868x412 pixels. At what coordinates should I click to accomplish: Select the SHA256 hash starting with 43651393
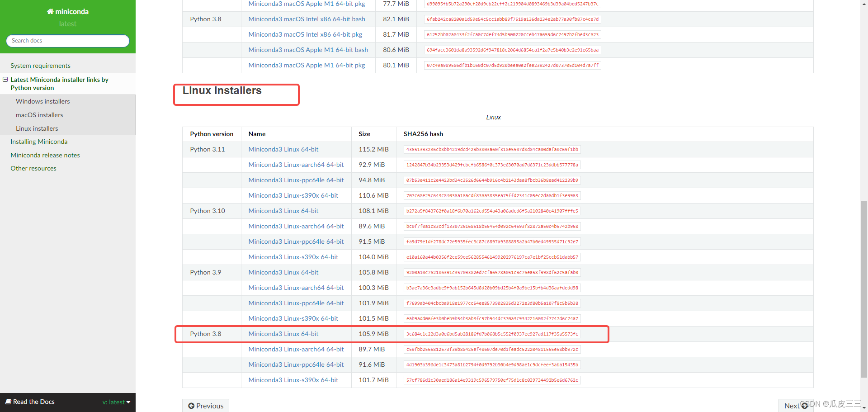492,149
